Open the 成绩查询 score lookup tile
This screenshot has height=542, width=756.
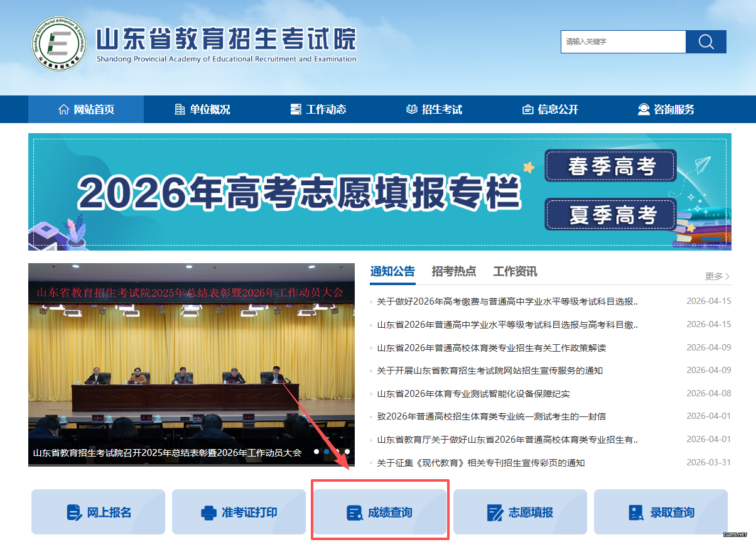[379, 512]
